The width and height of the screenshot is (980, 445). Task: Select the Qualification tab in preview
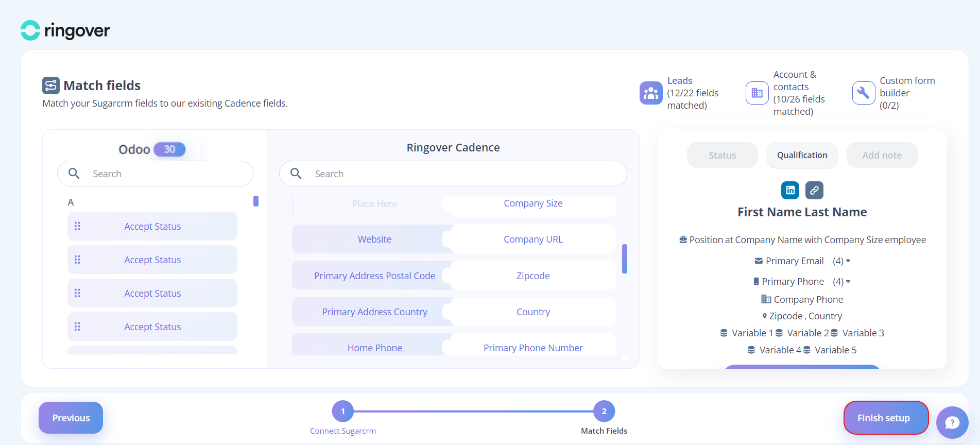pyautogui.click(x=802, y=155)
